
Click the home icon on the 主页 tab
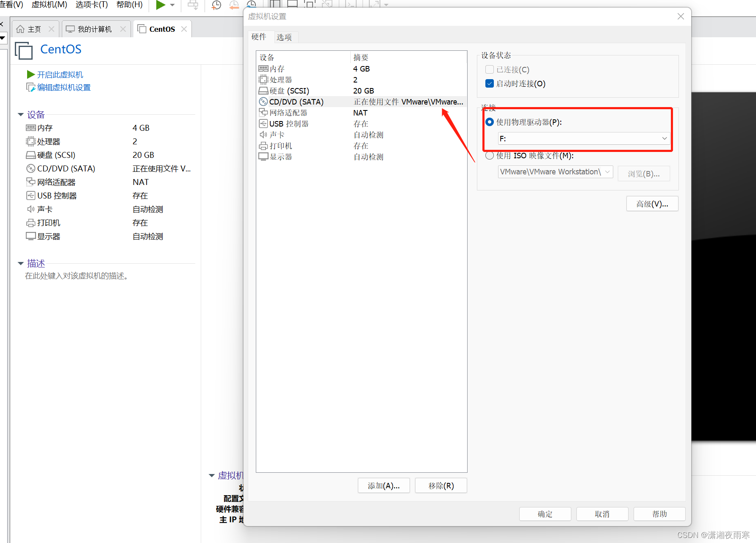[20, 29]
